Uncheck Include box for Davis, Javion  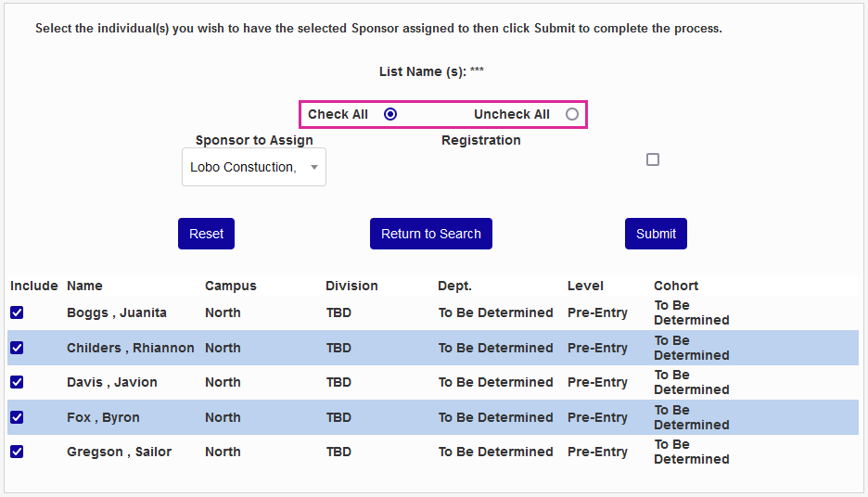click(x=17, y=382)
